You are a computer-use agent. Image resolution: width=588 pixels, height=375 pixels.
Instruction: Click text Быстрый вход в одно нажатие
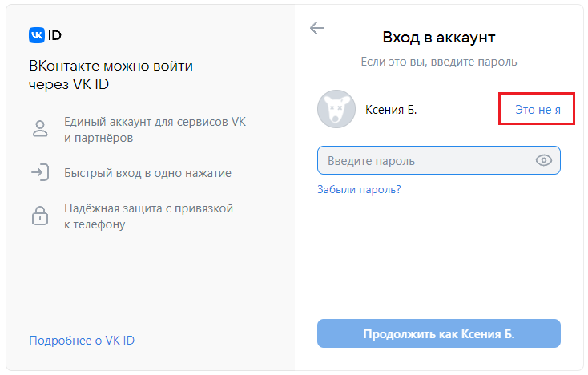click(147, 173)
